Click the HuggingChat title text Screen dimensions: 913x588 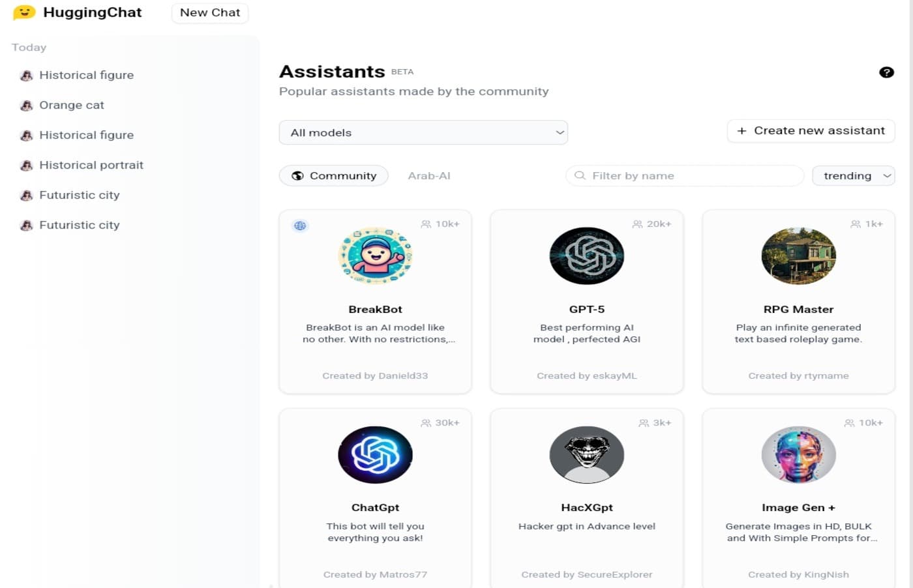click(x=92, y=12)
